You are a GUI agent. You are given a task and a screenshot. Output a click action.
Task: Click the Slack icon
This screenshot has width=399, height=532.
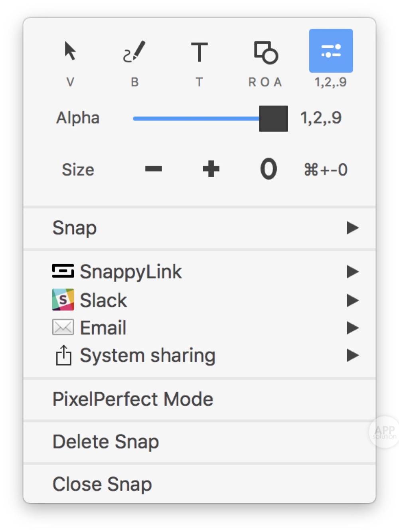pyautogui.click(x=63, y=300)
